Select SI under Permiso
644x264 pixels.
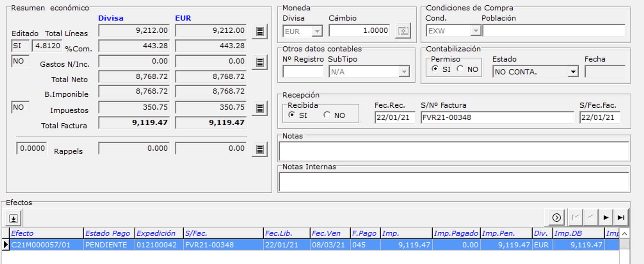[435, 69]
